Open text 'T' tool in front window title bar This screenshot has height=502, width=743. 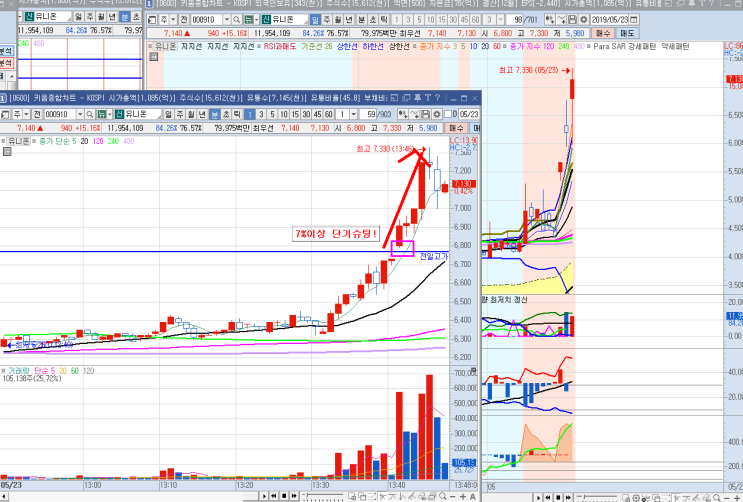[427, 98]
